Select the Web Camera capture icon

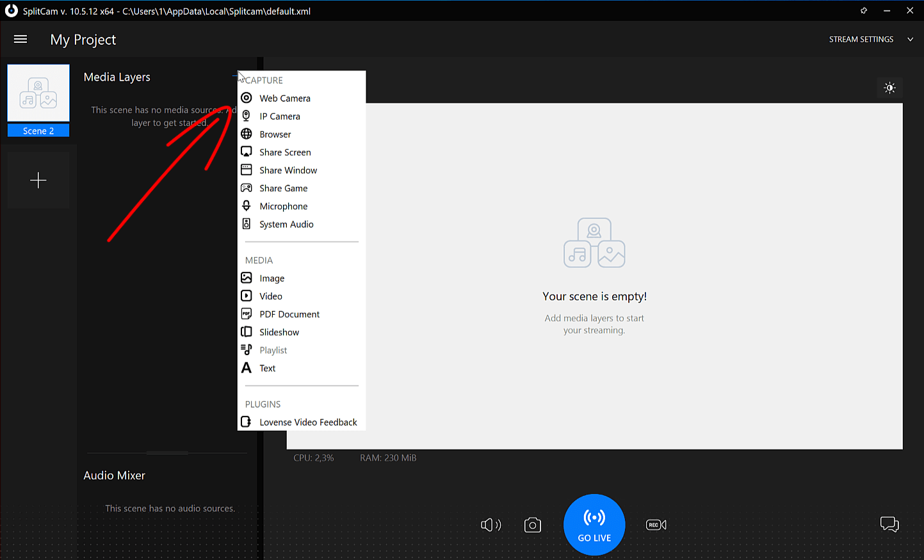(247, 98)
